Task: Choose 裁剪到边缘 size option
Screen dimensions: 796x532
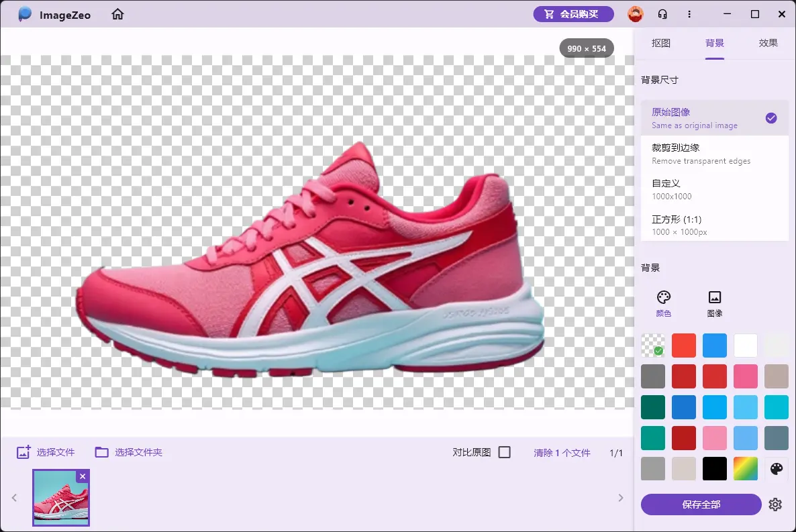Action: click(714, 154)
